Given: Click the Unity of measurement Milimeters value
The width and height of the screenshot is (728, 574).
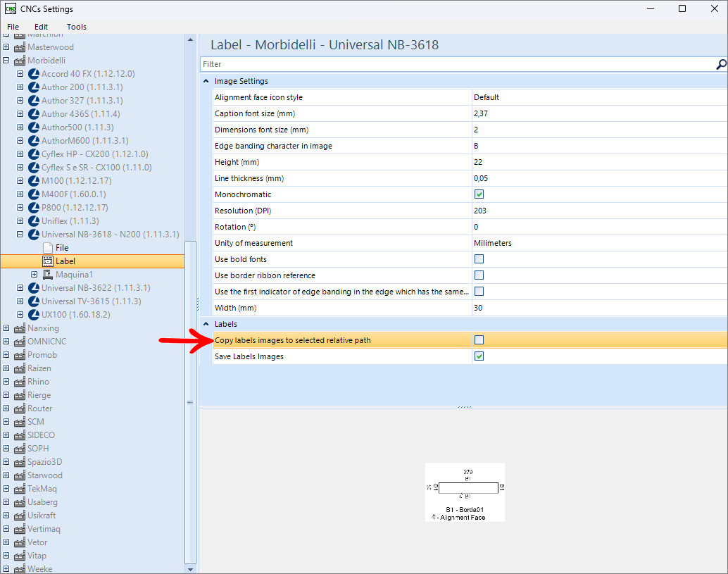Looking at the screenshot, I should pos(493,243).
